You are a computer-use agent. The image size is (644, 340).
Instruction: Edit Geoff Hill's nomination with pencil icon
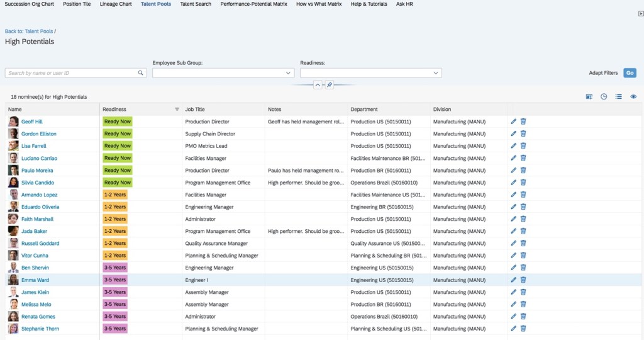514,122
